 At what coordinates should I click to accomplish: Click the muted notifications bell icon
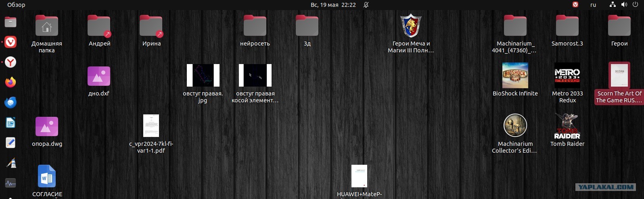click(366, 5)
